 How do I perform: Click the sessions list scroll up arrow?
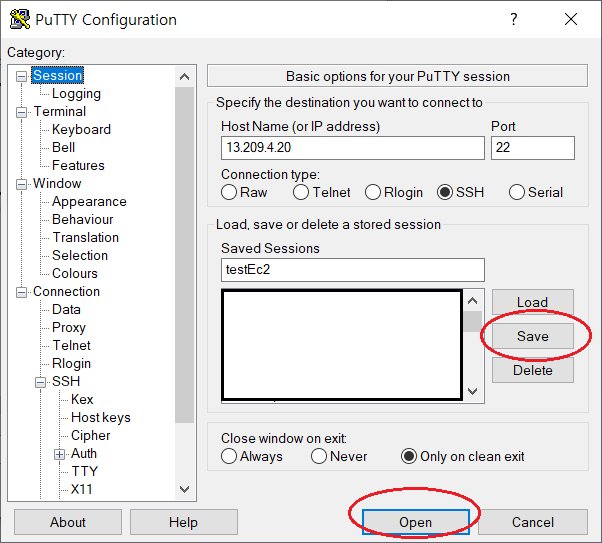[x=473, y=300]
